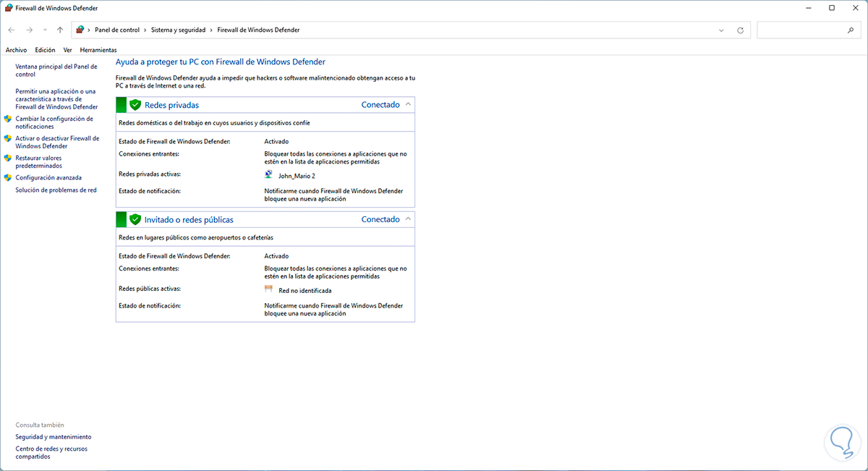The width and height of the screenshot is (868, 471).
Task: Open Ventana principal del Panel de control
Action: (x=56, y=70)
